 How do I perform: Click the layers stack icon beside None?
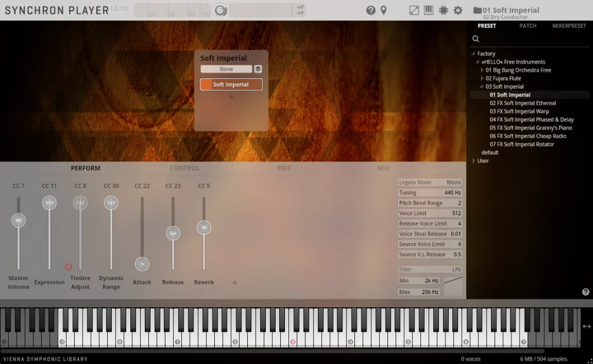[258, 69]
